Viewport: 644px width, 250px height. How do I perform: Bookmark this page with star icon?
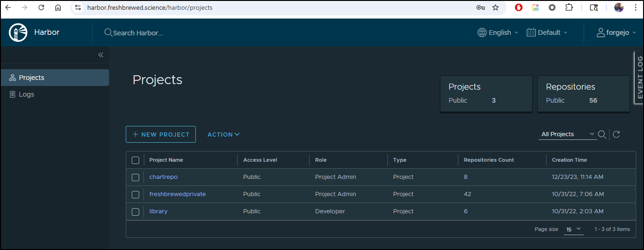496,7
